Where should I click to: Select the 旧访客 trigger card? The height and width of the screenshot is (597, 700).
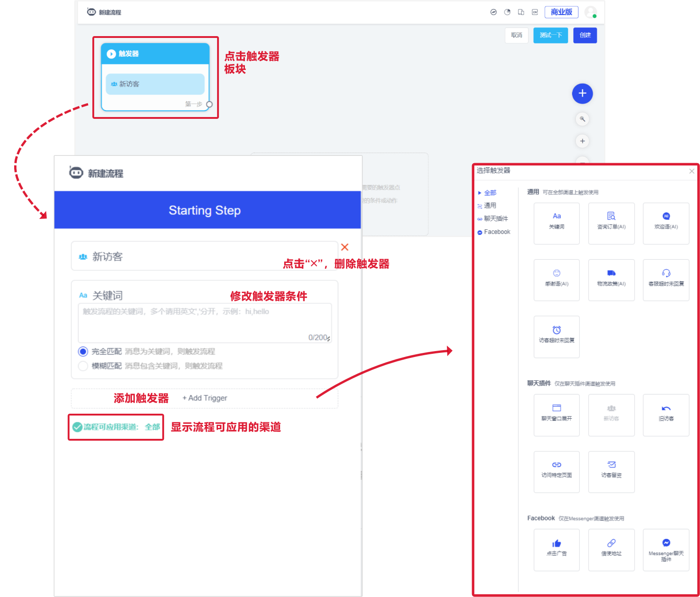666,415
